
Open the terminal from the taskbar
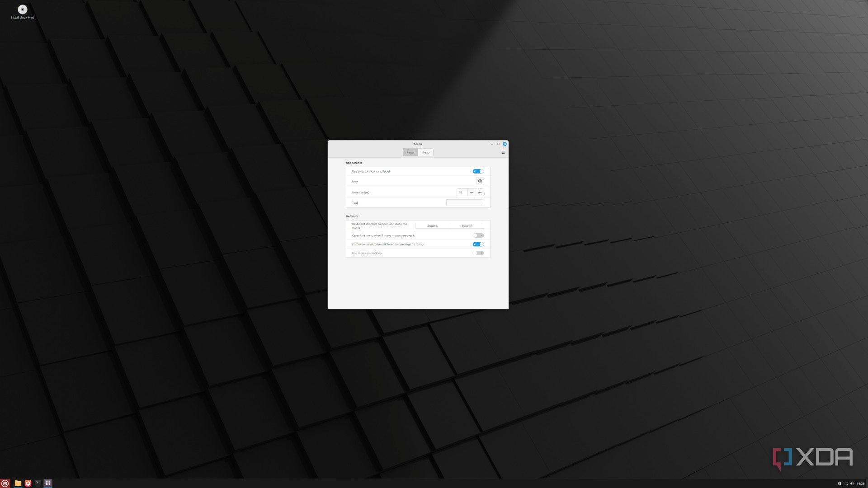coord(37,483)
